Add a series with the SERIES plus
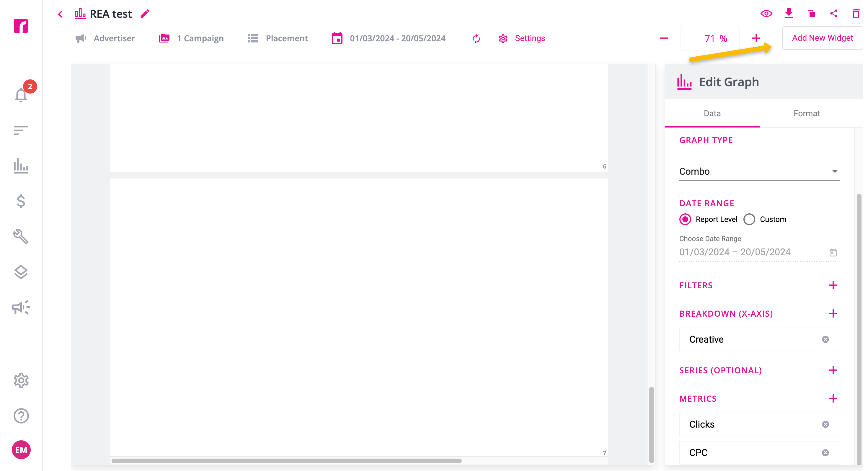This screenshot has height=471, width=868. 833,370
